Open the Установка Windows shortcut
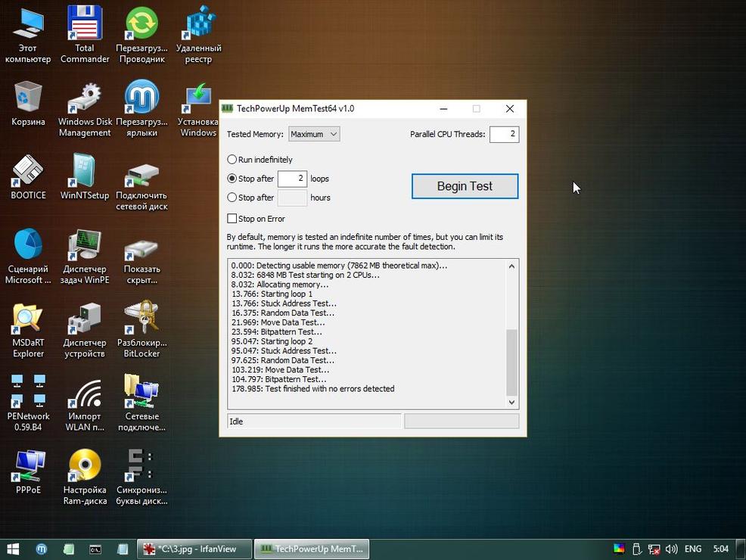The height and width of the screenshot is (560, 746). click(x=198, y=108)
